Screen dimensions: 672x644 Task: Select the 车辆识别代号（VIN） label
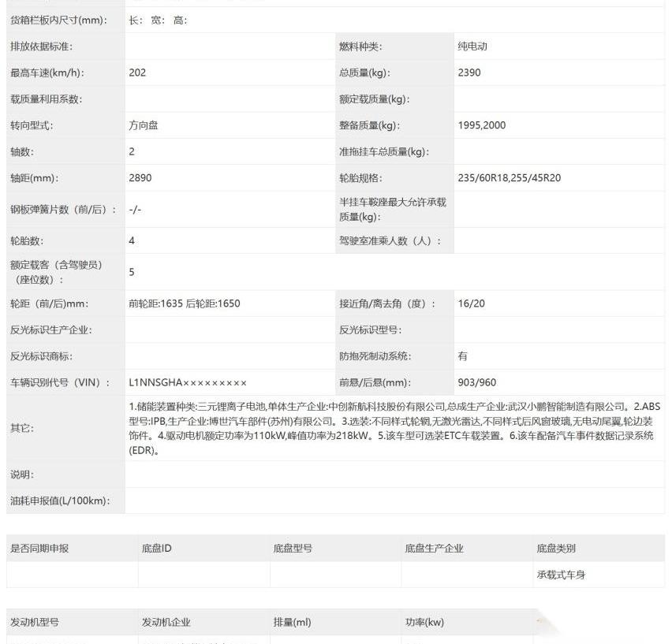(x=60, y=382)
